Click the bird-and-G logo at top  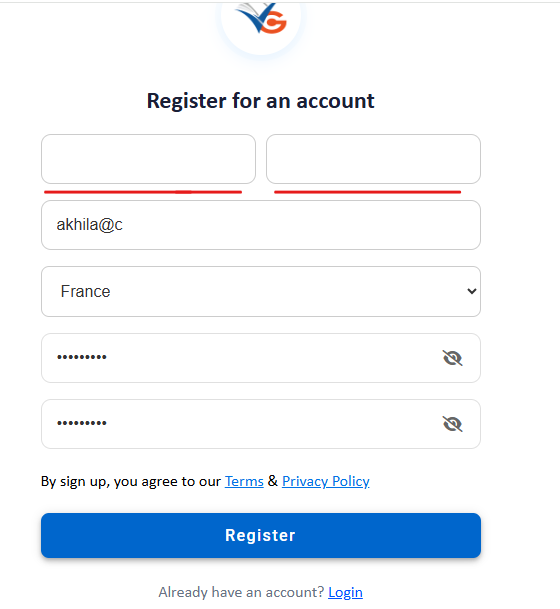click(x=261, y=18)
